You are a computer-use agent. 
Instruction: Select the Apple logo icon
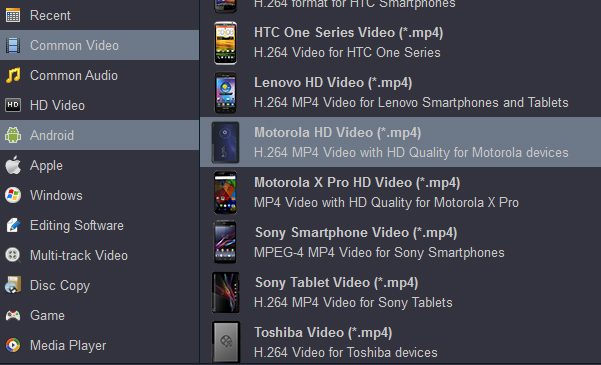tap(13, 165)
